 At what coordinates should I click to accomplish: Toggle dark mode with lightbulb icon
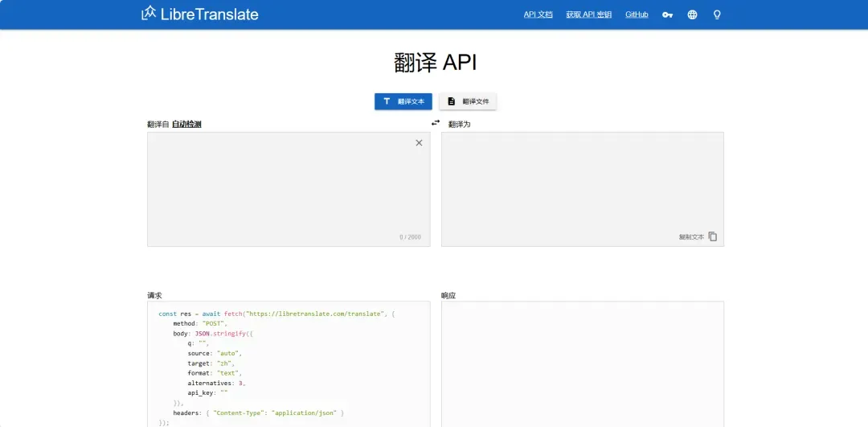(x=717, y=14)
